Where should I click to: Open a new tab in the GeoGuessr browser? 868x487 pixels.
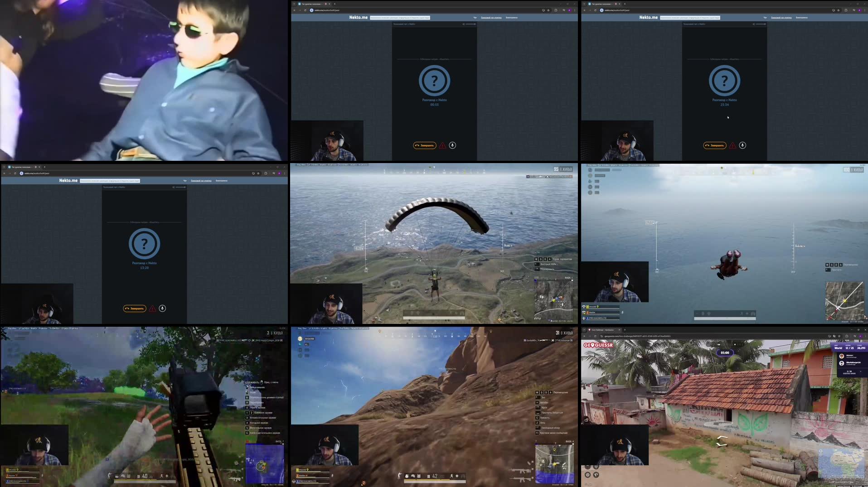[x=625, y=330]
